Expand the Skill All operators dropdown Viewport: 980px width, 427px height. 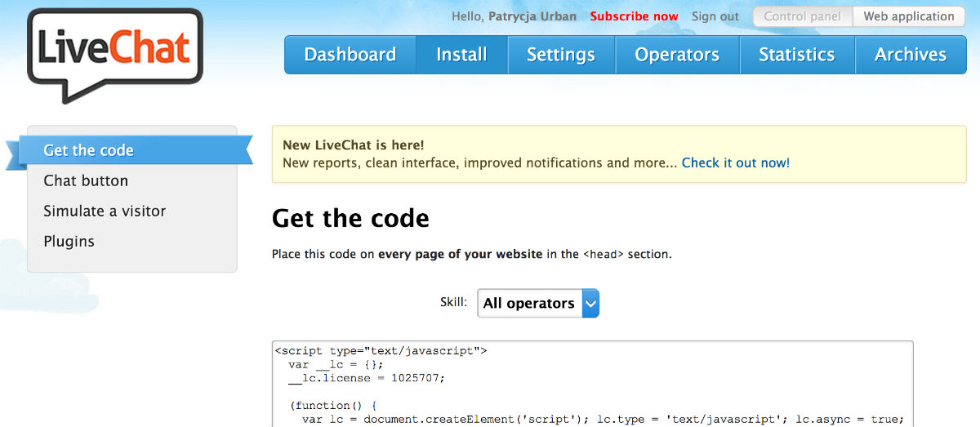(538, 303)
